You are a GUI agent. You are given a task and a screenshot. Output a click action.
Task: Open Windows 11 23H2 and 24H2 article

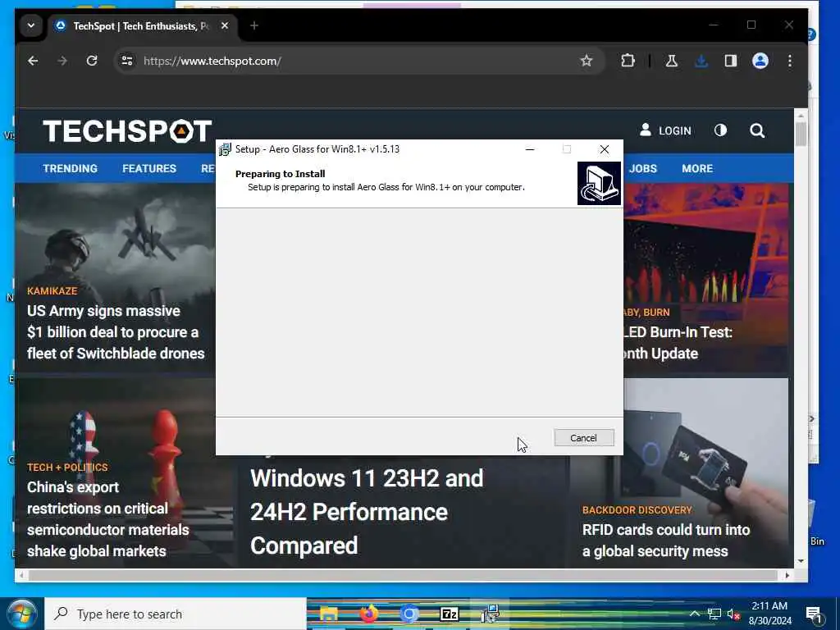(367, 512)
